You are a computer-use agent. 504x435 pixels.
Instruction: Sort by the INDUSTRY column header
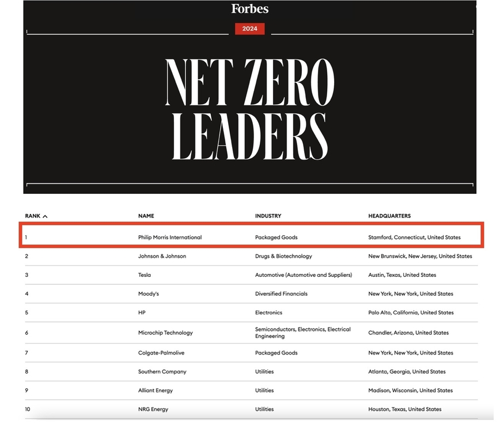pyautogui.click(x=268, y=216)
